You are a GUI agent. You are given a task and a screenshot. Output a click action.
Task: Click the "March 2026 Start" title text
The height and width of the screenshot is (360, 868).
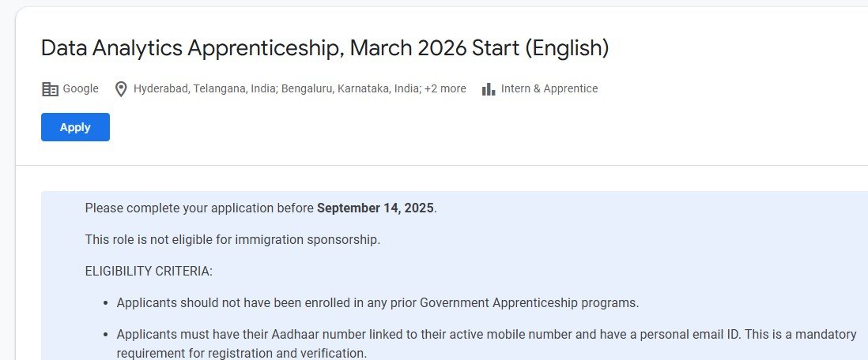click(x=435, y=48)
